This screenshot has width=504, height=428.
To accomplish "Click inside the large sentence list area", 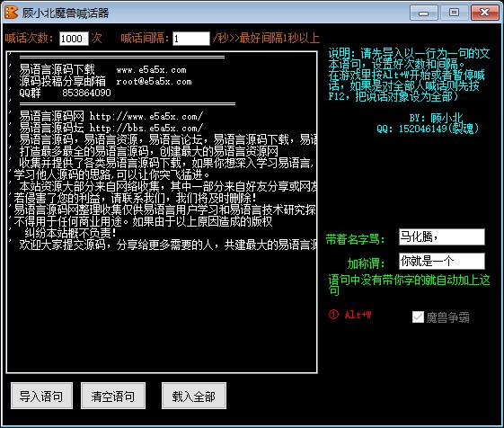I will [162, 212].
